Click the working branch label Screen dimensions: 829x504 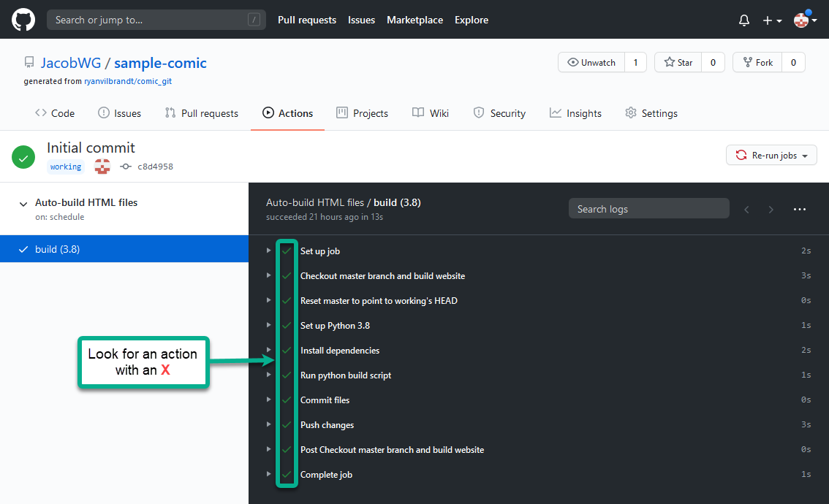[x=66, y=167]
